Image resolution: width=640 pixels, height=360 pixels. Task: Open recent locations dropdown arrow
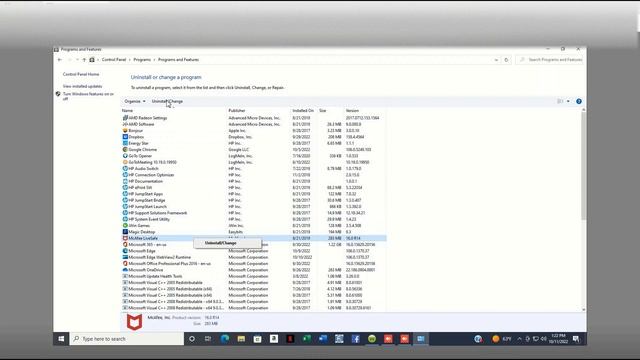(77, 60)
